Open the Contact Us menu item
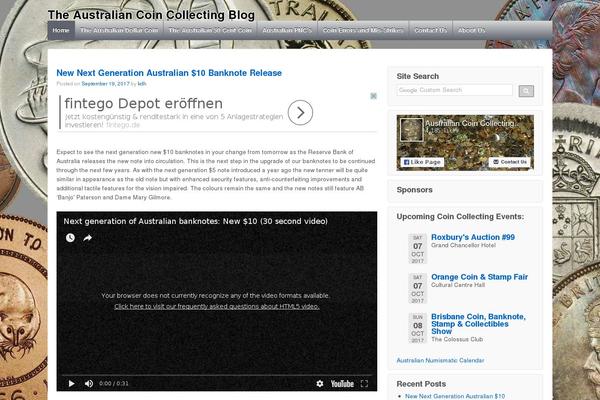The image size is (600, 400). coord(431,30)
